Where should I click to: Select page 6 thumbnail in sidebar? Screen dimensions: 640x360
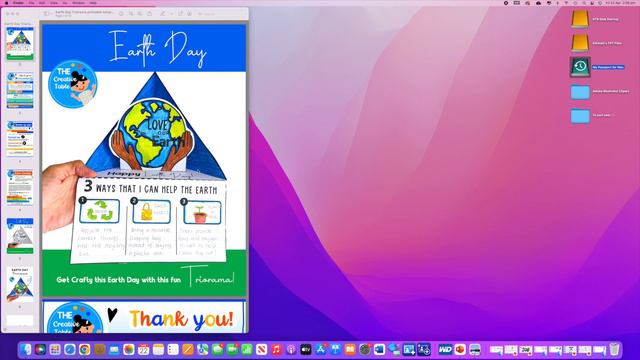[20, 284]
